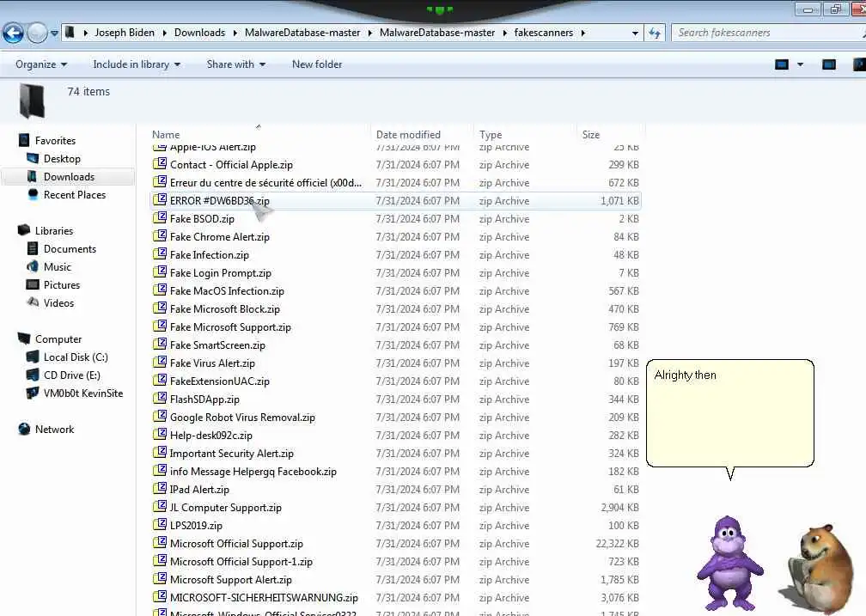
Task: Open Music library in navigation pane
Action: [x=58, y=267]
